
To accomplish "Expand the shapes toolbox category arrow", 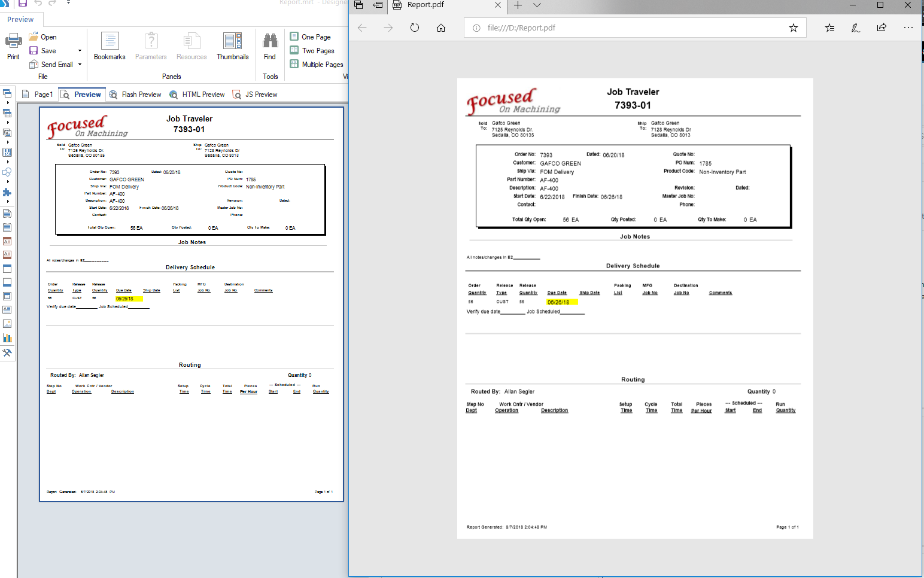I will click(x=7, y=181).
